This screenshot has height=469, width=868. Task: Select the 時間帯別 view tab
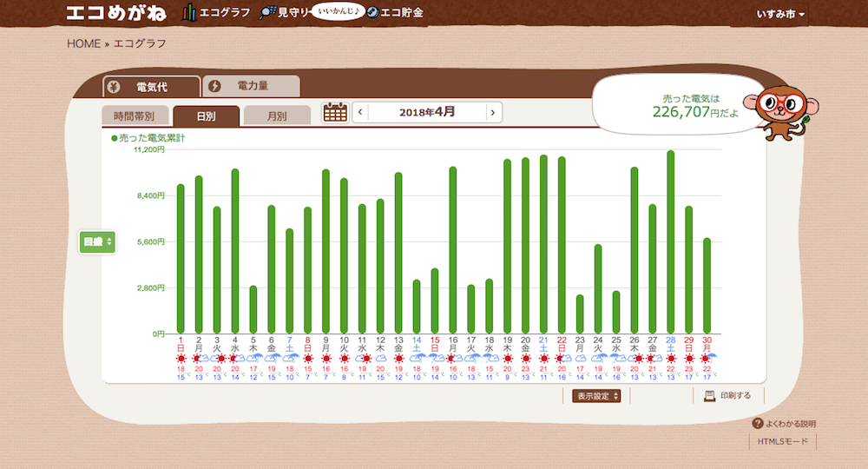coord(134,116)
